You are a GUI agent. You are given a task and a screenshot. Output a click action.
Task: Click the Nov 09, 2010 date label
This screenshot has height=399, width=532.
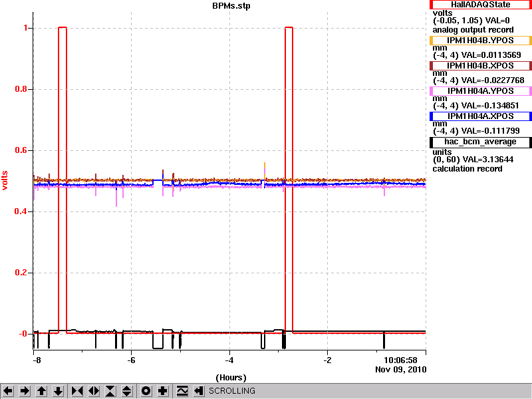pos(401,370)
